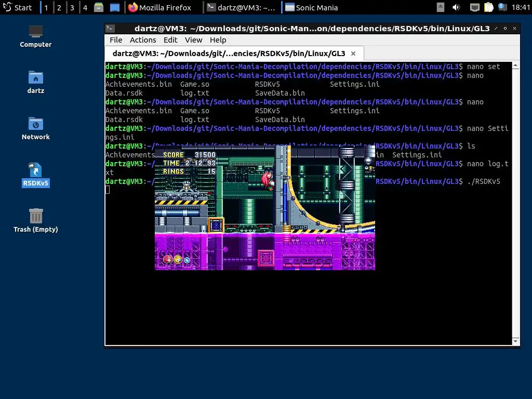
Task: Click the Knuckles lives icon in game
Action: (x=168, y=260)
